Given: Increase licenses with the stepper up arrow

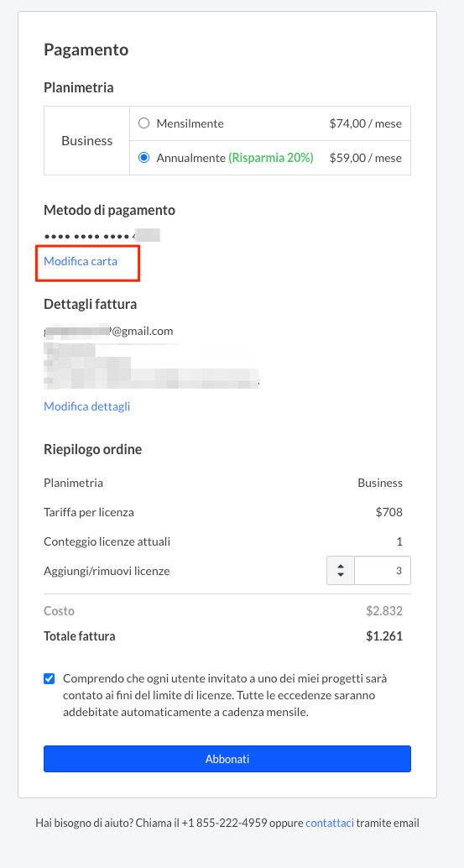Looking at the screenshot, I should coord(341,566).
